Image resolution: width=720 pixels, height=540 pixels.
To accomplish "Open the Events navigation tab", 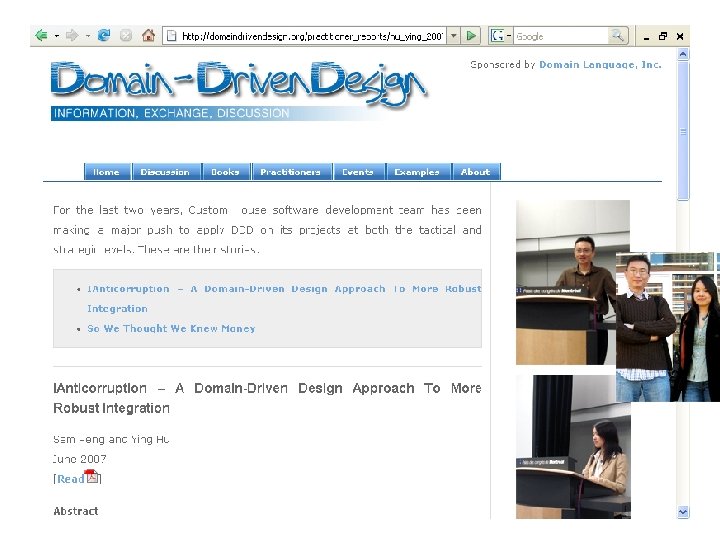I will pos(358,172).
